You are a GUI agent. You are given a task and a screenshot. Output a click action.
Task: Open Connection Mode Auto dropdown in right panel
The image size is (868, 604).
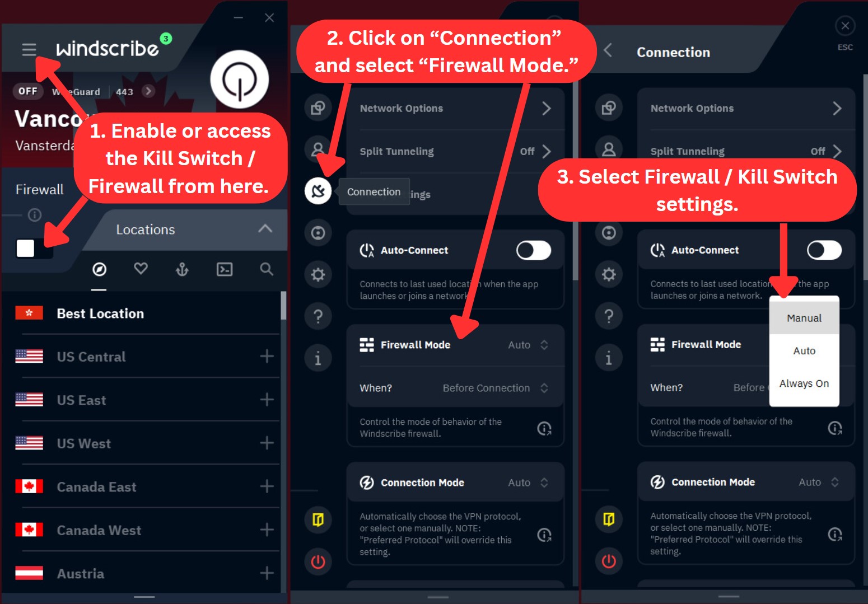click(x=819, y=482)
